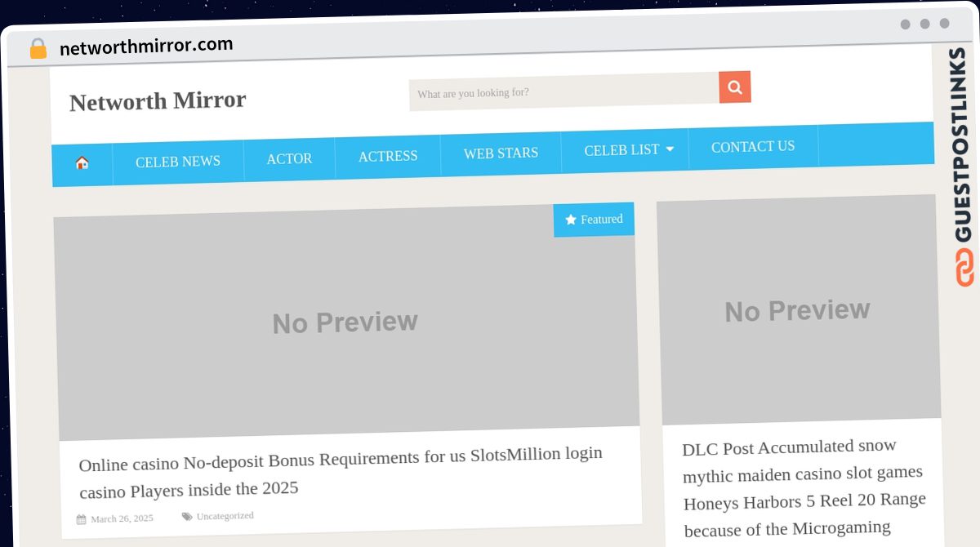The width and height of the screenshot is (980, 547).
Task: Click the calendar icon beside March 26, 2025
Action: point(81,519)
